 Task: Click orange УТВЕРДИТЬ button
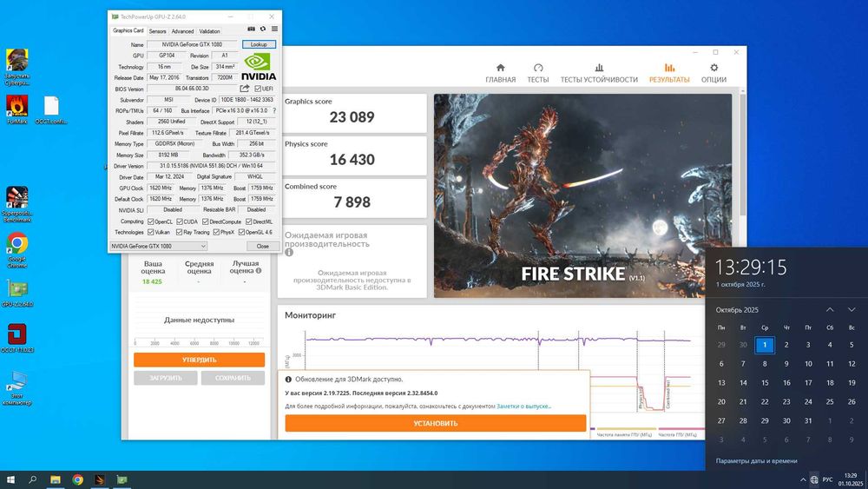[x=199, y=360]
